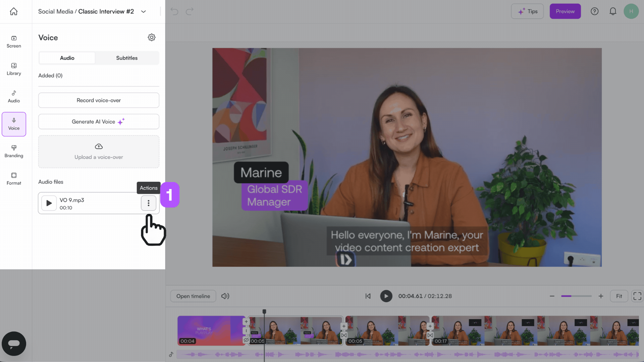The width and height of the screenshot is (644, 362).
Task: Click the Social Media breadcrumb
Action: pyautogui.click(x=56, y=11)
